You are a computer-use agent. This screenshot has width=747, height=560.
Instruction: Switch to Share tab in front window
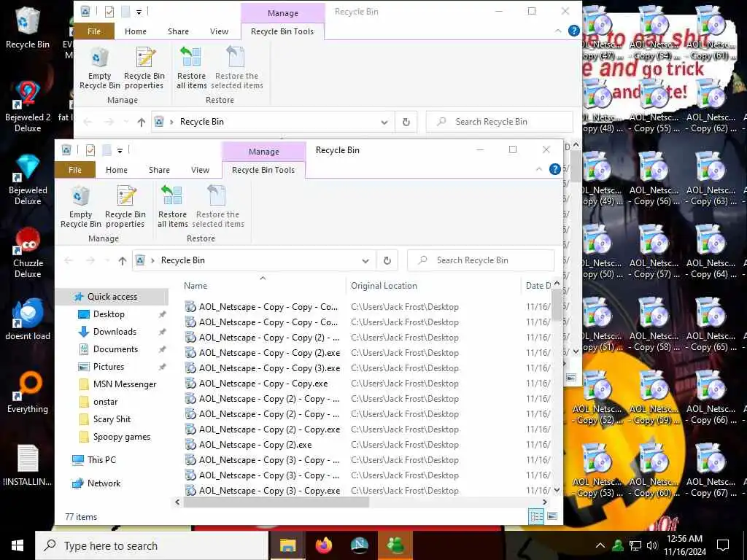tap(159, 170)
